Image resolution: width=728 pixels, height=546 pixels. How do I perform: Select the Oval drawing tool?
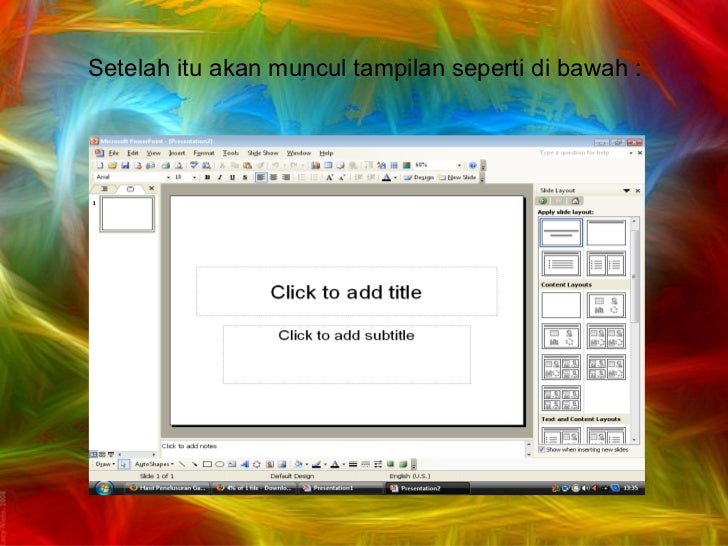point(220,464)
